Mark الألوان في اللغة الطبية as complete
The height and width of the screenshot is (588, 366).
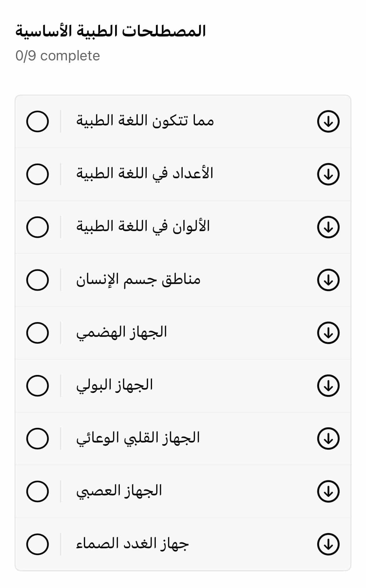(x=38, y=227)
